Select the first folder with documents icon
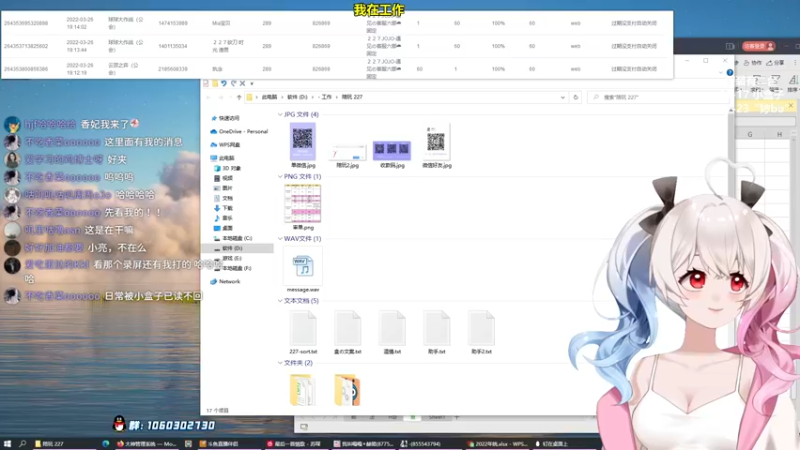The width and height of the screenshot is (800, 450). [x=303, y=390]
